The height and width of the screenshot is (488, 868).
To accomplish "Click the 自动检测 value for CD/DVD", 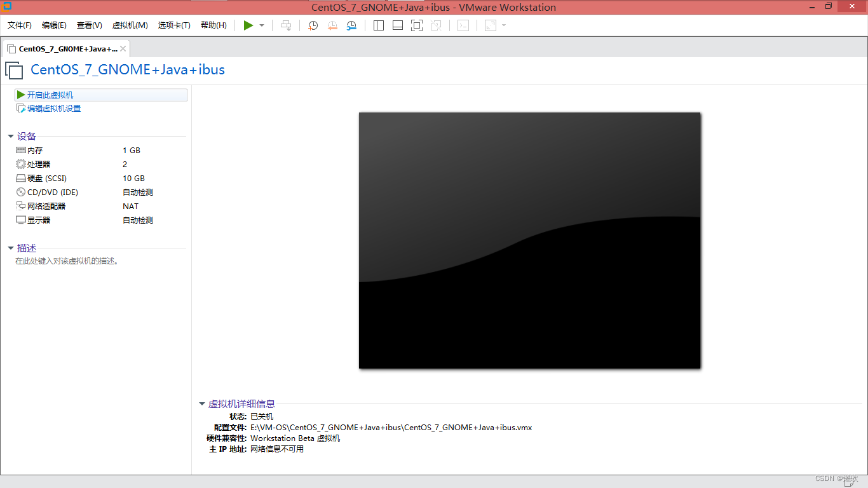I will tap(138, 193).
